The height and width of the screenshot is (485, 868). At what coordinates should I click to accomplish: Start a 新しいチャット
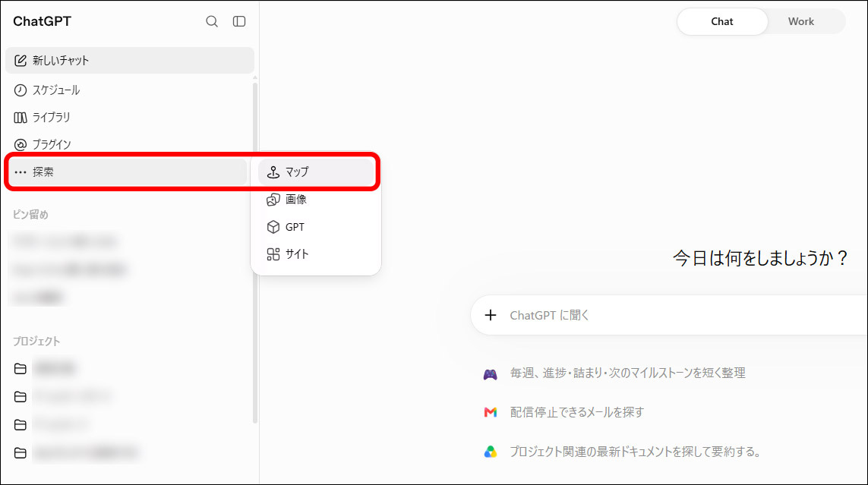pos(130,61)
